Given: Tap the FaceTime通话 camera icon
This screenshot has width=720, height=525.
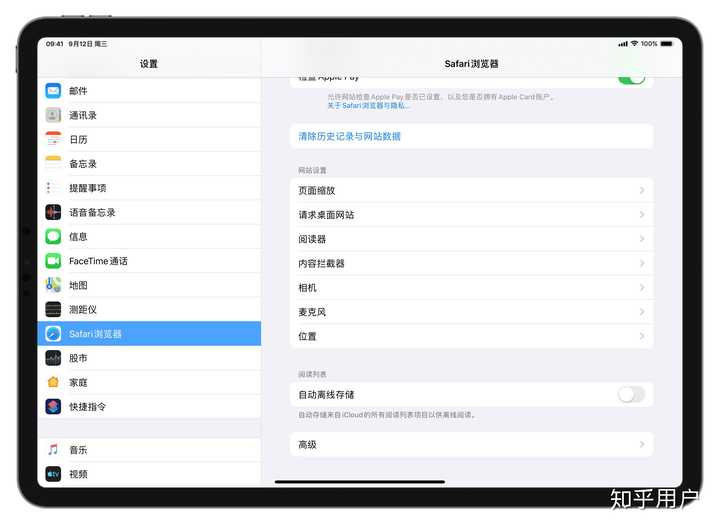Looking at the screenshot, I should point(53,261).
